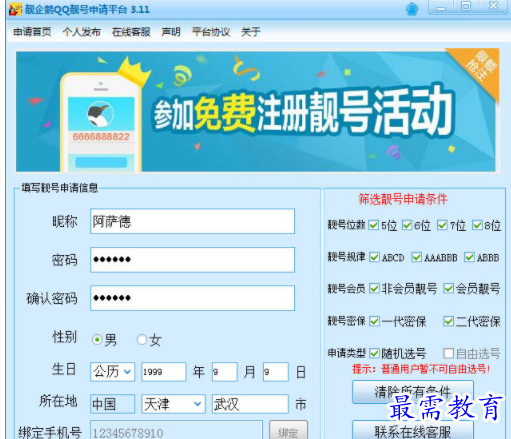Toggle the 7位 checkbox
This screenshot has height=439, width=511.
click(x=442, y=225)
